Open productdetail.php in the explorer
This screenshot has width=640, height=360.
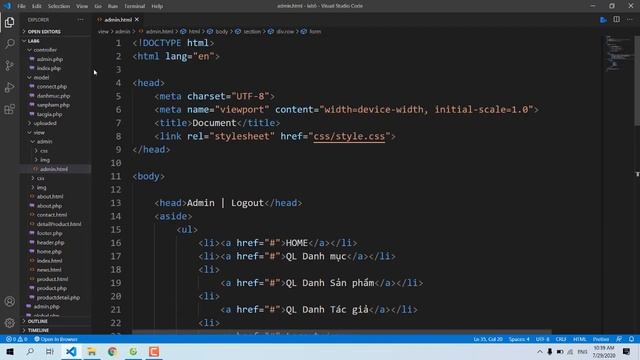point(58,297)
